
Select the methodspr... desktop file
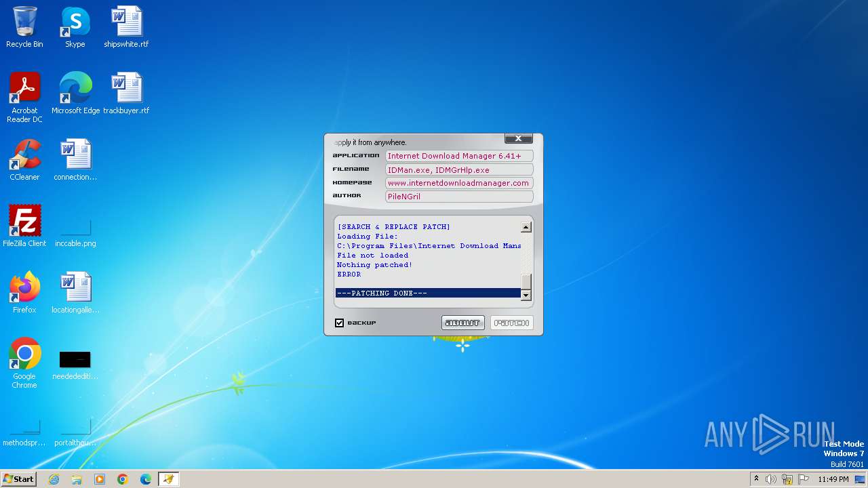pyautogui.click(x=24, y=434)
